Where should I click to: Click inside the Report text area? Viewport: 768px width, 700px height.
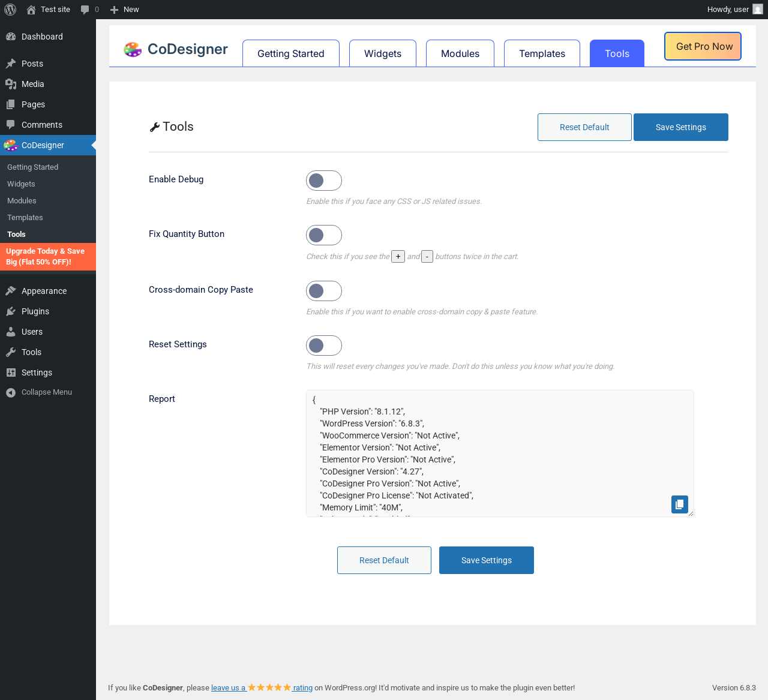point(500,453)
